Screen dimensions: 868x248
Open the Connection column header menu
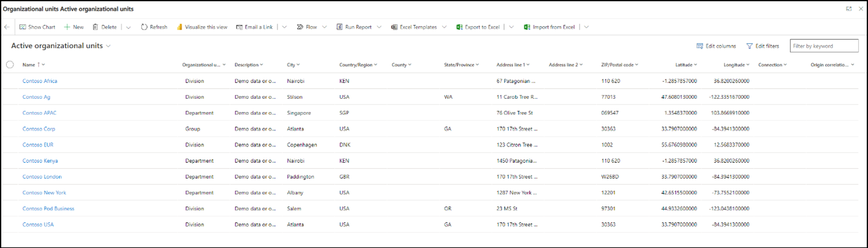[773, 65]
